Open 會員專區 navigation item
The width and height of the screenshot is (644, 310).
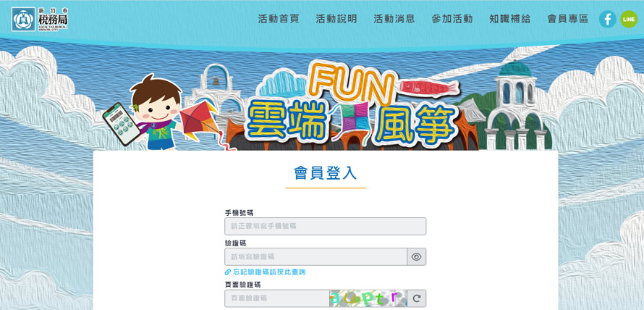568,19
